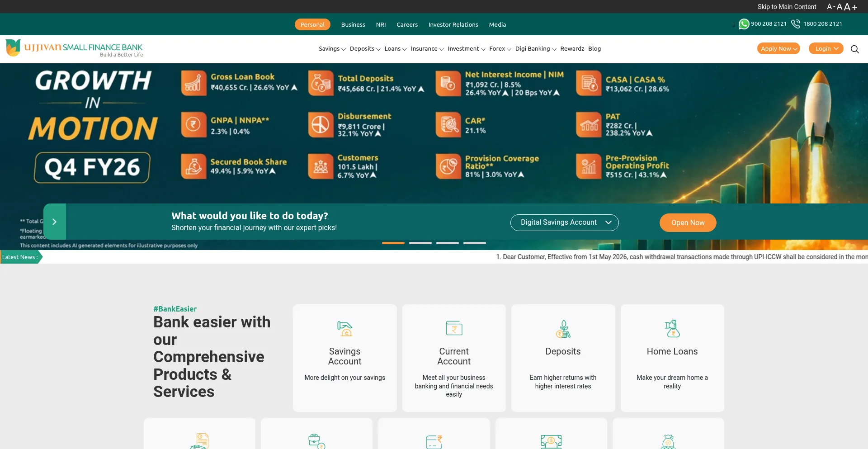Click the Total Deposits icon in banner
The width and height of the screenshot is (868, 449).
click(321, 83)
